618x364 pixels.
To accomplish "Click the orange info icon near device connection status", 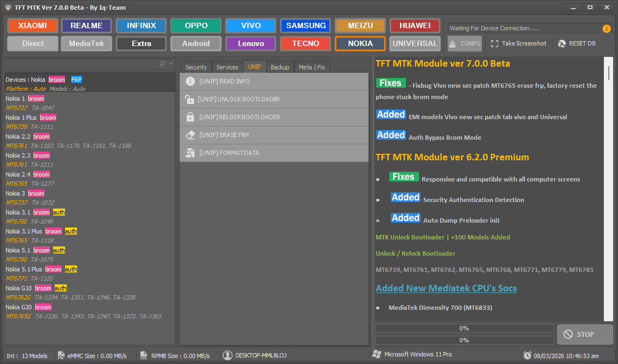I will point(606,29).
